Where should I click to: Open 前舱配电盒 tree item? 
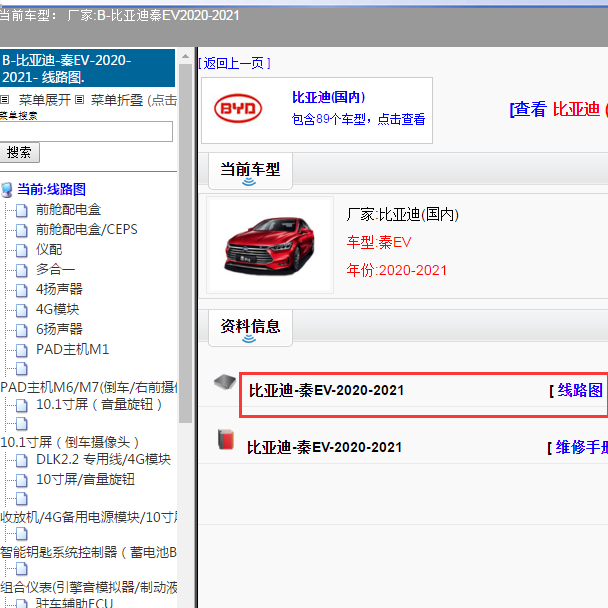coord(69,210)
